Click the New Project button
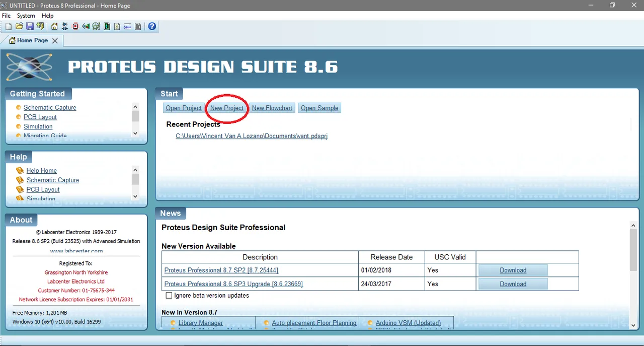 click(x=227, y=108)
